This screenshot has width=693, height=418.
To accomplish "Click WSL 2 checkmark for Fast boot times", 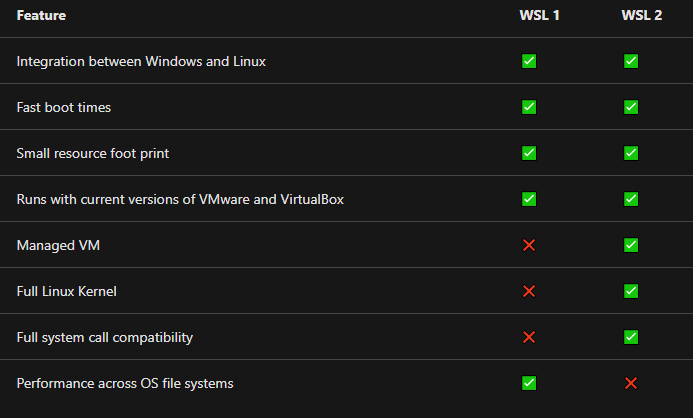I will (631, 107).
